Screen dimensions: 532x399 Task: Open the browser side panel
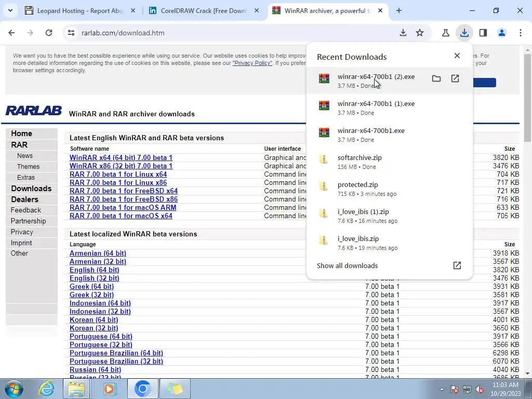pyautogui.click(x=483, y=33)
